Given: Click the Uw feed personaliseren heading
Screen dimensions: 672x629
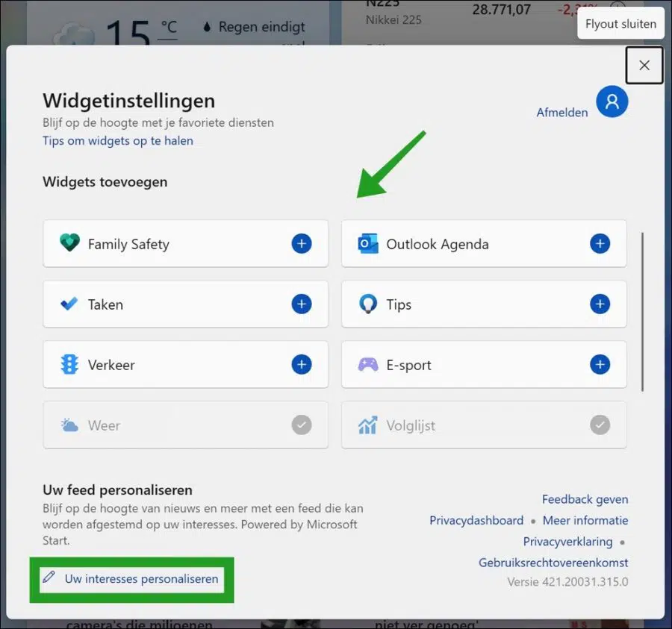Looking at the screenshot, I should point(117,489).
